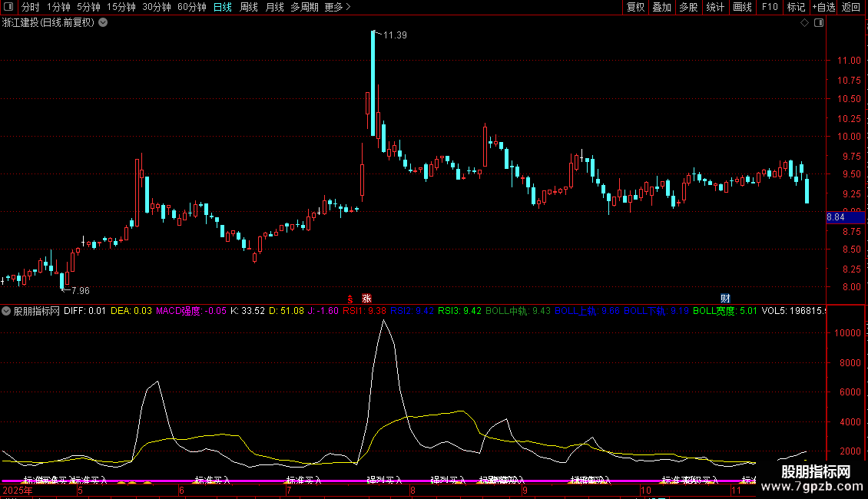Click the red S marker icon

(350, 299)
